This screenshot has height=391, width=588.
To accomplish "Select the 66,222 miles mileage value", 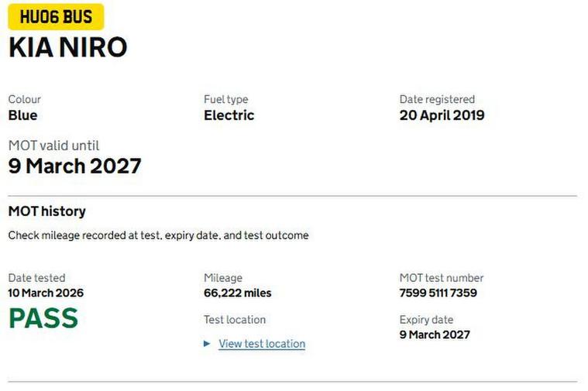I will point(237,293).
